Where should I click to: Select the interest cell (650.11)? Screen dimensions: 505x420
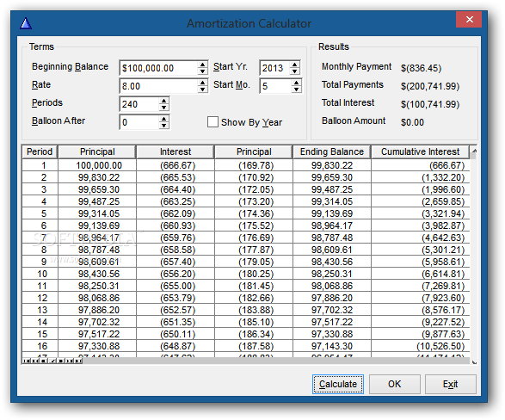pyautogui.click(x=176, y=334)
